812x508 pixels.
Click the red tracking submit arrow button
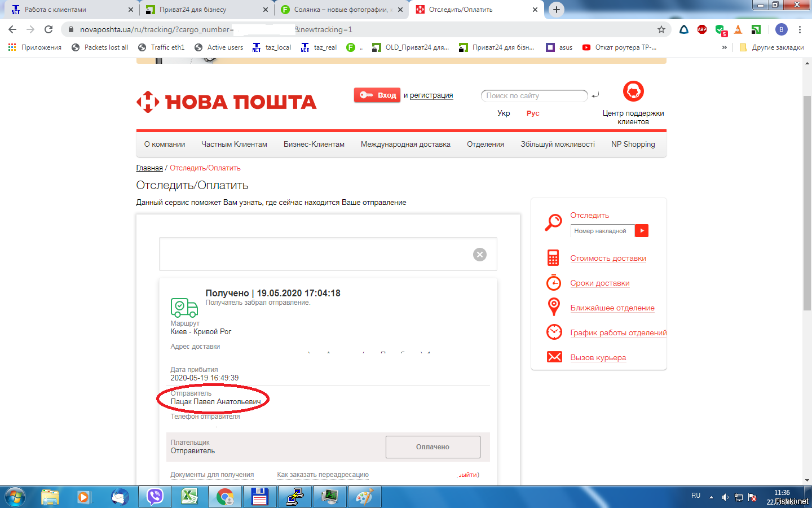coord(642,230)
